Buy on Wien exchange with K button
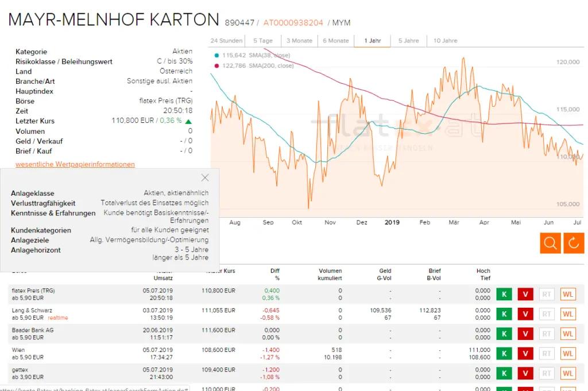Viewport: 588px width, 391px height. click(x=504, y=354)
